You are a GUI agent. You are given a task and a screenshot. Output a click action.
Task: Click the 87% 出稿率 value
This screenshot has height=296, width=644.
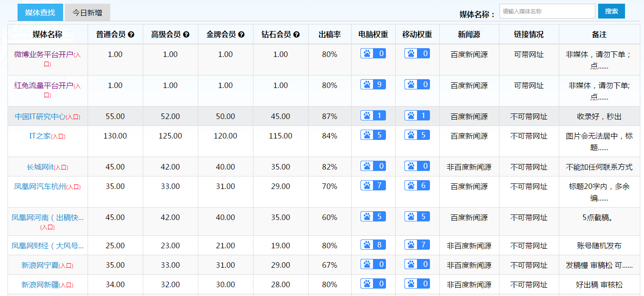[x=329, y=117]
